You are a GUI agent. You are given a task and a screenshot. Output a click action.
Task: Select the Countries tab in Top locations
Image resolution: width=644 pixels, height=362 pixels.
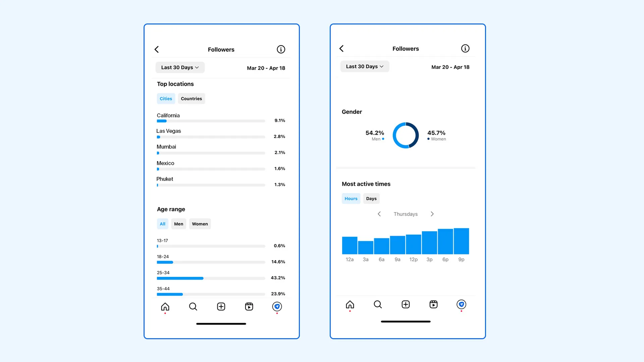[192, 98]
